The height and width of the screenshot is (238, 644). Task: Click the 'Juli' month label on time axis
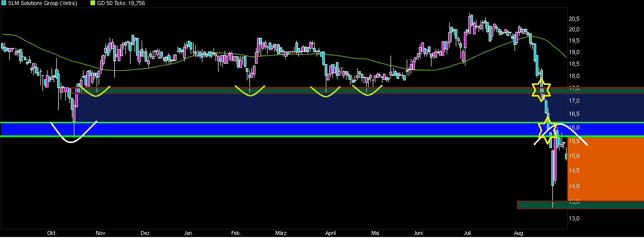[x=467, y=233]
